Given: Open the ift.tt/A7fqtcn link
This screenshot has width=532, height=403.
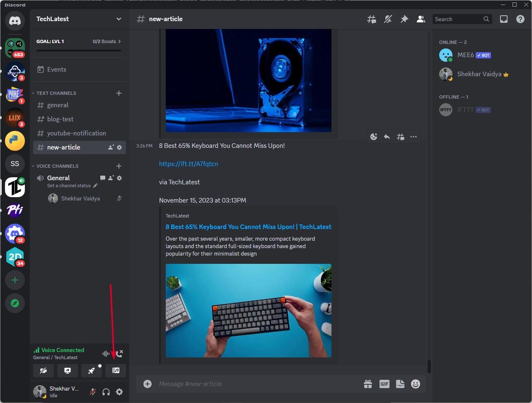Looking at the screenshot, I should click(189, 164).
